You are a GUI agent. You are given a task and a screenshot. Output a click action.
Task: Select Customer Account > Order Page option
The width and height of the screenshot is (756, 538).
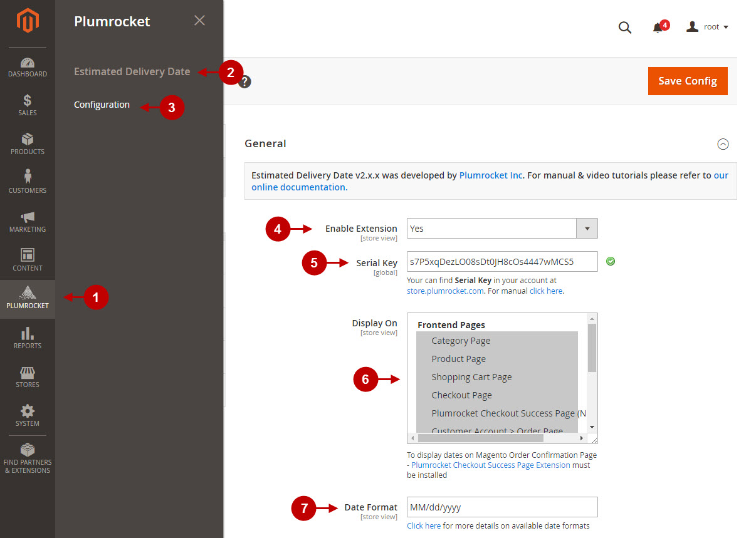coord(497,428)
